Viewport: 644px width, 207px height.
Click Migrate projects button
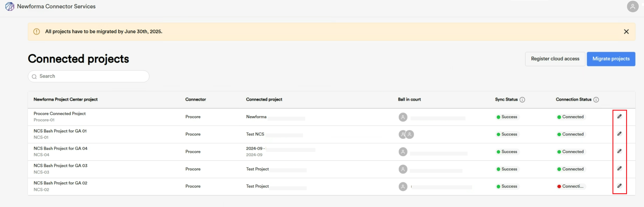tap(611, 59)
